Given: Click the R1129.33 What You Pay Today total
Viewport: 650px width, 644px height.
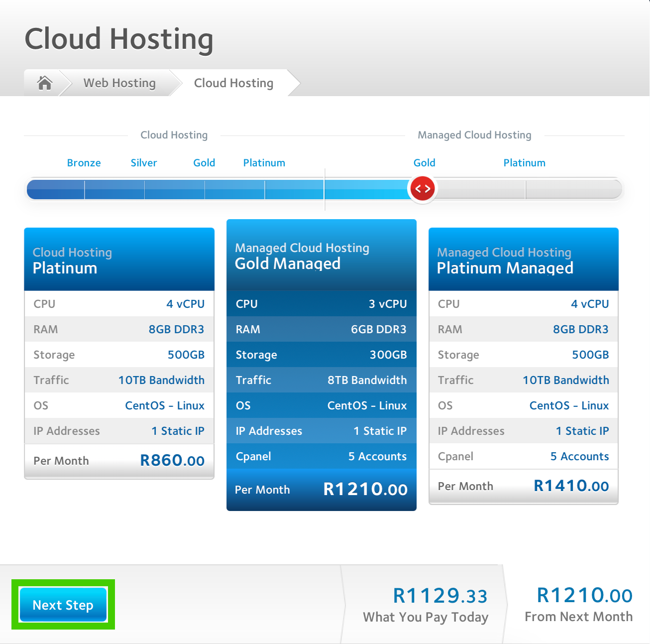Looking at the screenshot, I should (x=440, y=596).
